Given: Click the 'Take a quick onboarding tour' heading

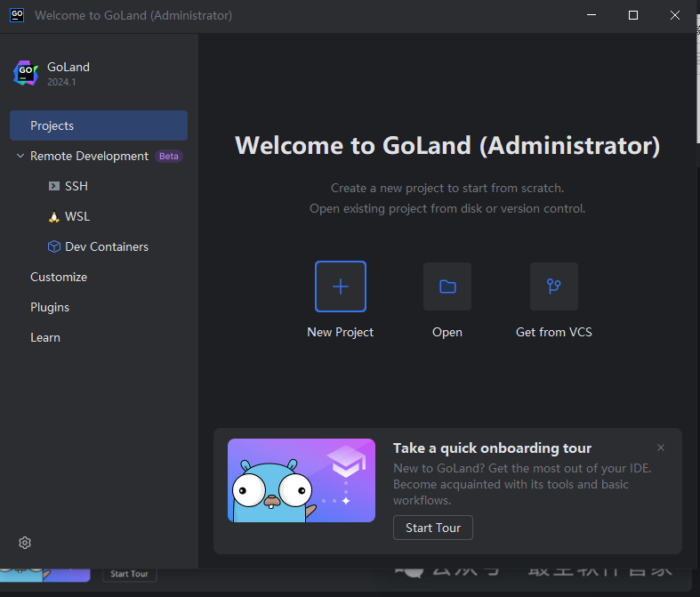Looking at the screenshot, I should (493, 448).
